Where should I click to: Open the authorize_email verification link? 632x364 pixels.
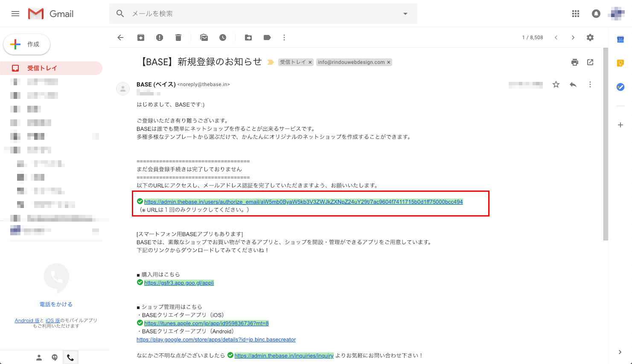click(x=303, y=202)
